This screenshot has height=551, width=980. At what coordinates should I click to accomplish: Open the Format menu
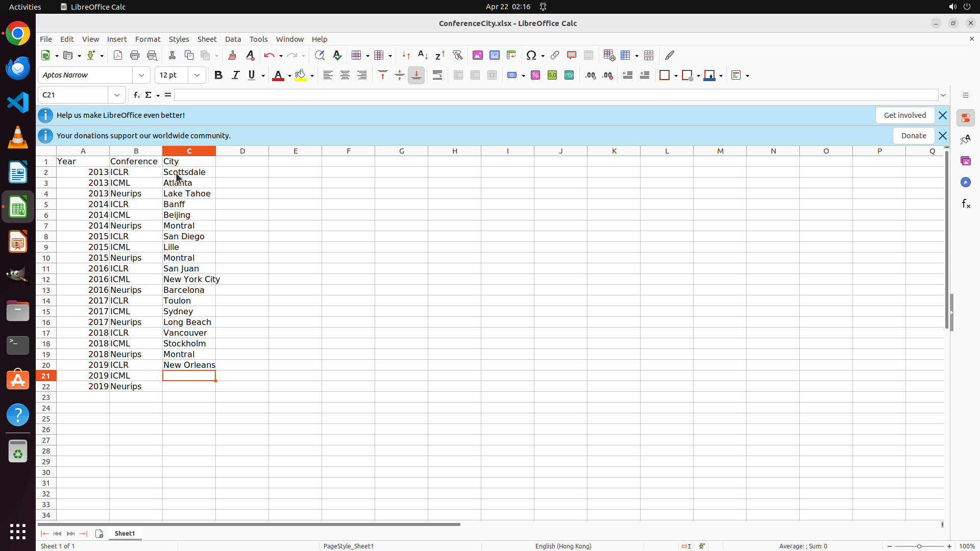[x=148, y=39]
